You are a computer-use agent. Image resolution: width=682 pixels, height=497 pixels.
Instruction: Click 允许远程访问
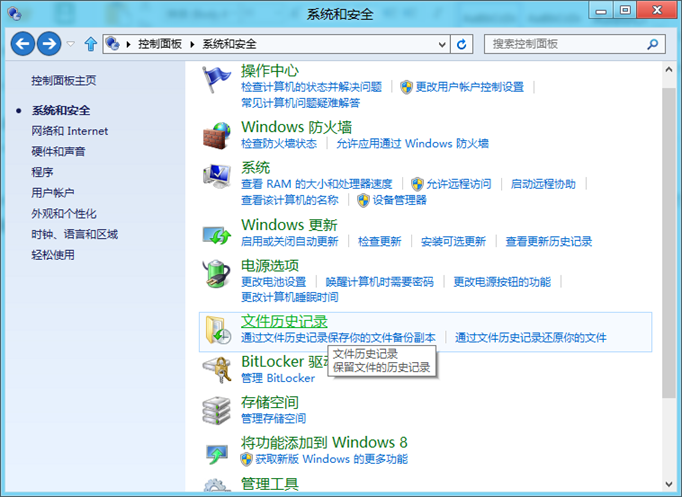[x=458, y=184]
